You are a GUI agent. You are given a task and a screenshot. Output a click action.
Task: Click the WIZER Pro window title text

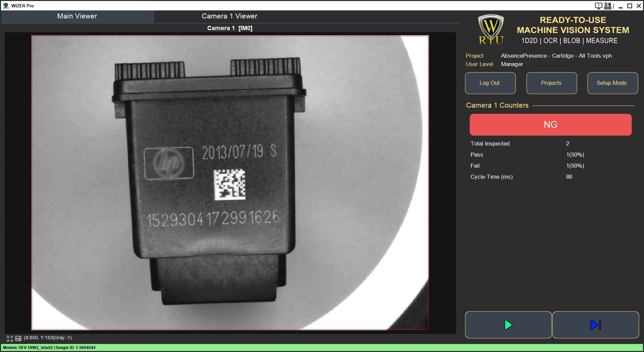point(22,6)
